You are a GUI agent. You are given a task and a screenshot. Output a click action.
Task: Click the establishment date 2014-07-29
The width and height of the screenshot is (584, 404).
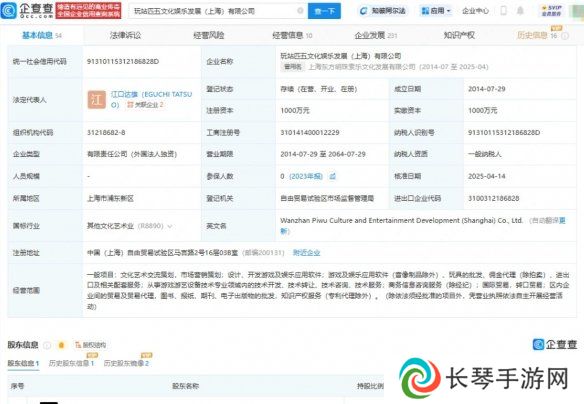click(x=486, y=89)
